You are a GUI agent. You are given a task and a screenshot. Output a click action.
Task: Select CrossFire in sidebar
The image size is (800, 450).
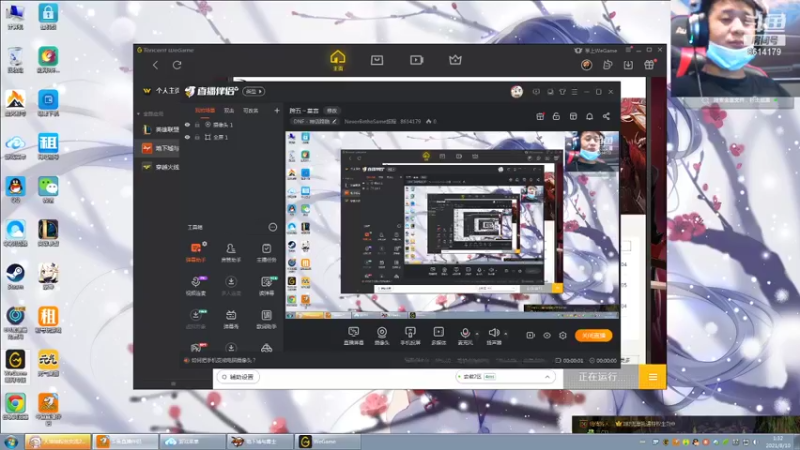(161, 167)
